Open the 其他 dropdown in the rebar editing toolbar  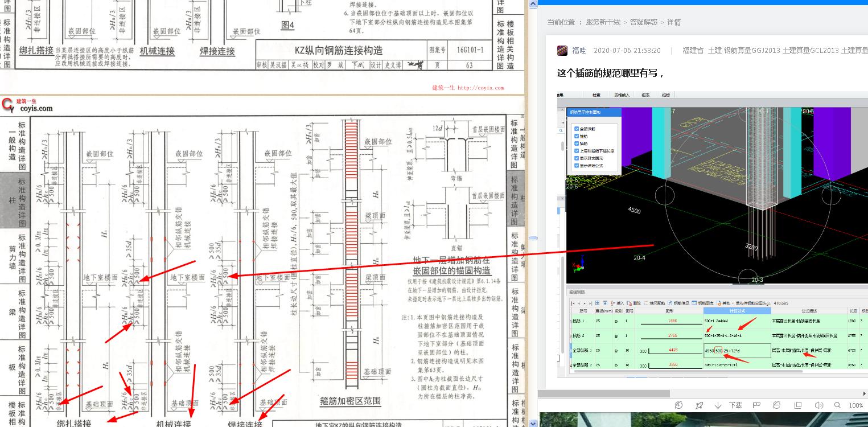tap(725, 303)
